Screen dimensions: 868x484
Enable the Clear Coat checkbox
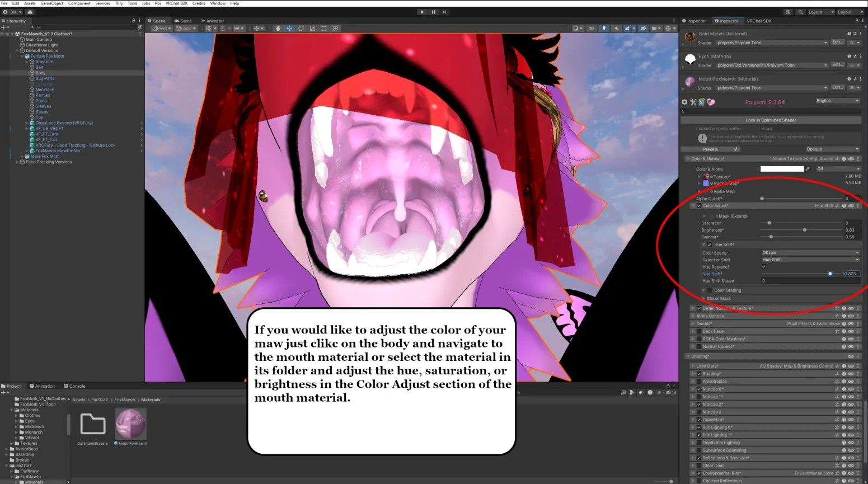point(699,466)
